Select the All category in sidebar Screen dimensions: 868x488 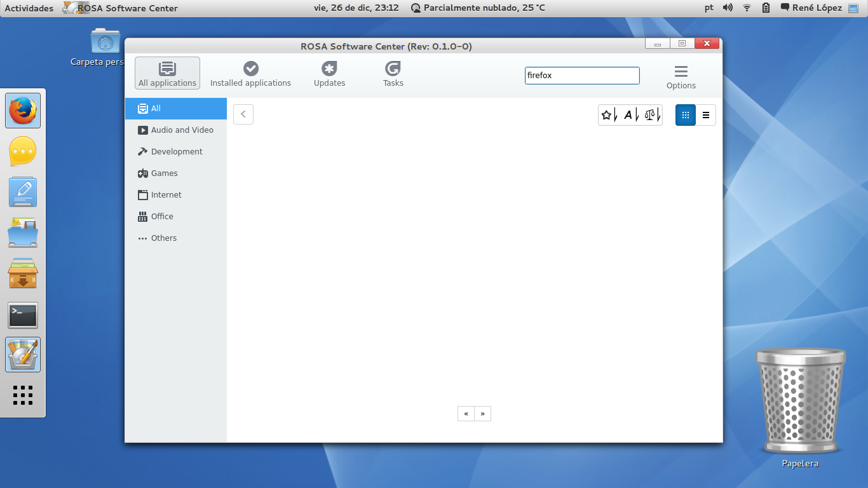(176, 109)
